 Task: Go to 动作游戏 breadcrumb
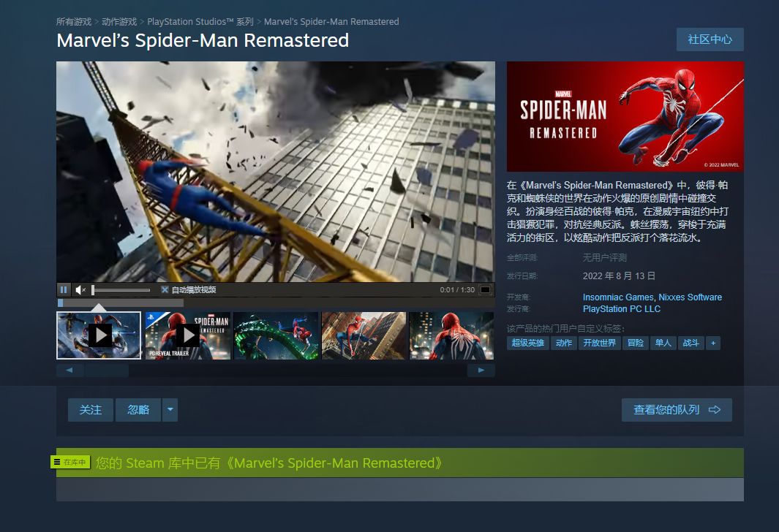[119, 22]
